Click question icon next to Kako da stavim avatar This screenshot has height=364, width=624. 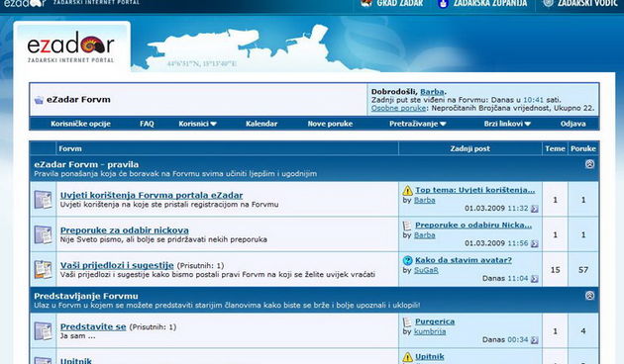[x=407, y=261]
